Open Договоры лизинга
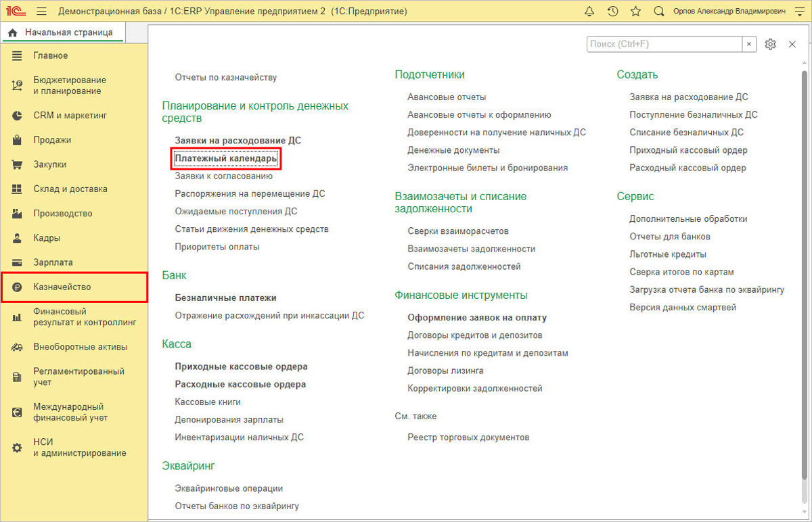The height and width of the screenshot is (522, 812). pyautogui.click(x=446, y=371)
